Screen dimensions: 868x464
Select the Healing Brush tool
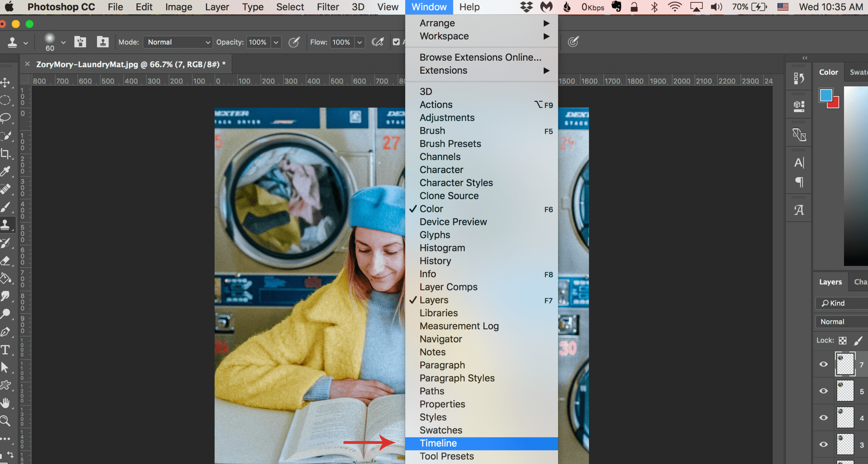coord(5,189)
